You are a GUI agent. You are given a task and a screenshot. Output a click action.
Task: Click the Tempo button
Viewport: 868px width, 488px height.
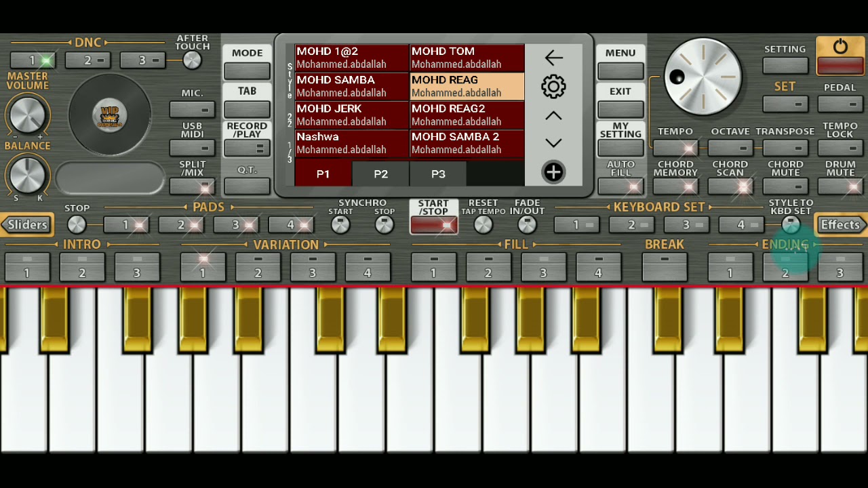(x=675, y=147)
